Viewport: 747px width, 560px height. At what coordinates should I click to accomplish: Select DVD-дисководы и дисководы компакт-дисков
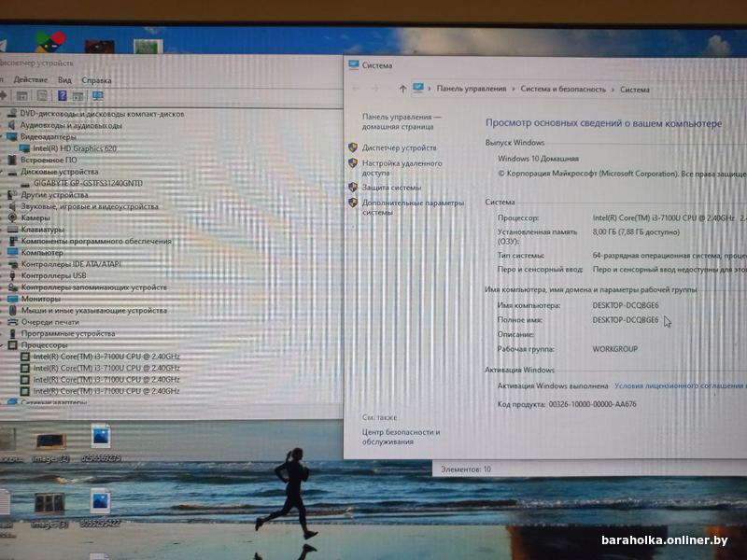[x=102, y=114]
